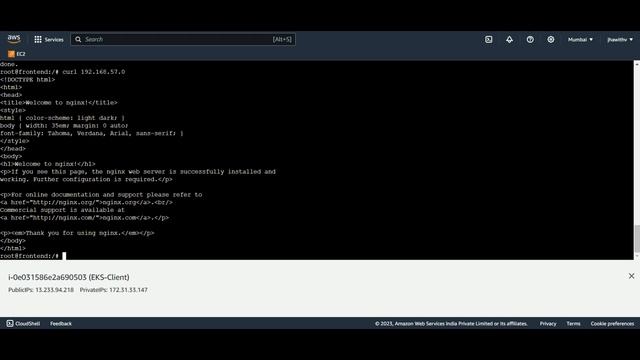Focus the AWS console Search field
The width and height of the screenshot is (640, 360).
click(x=183, y=40)
